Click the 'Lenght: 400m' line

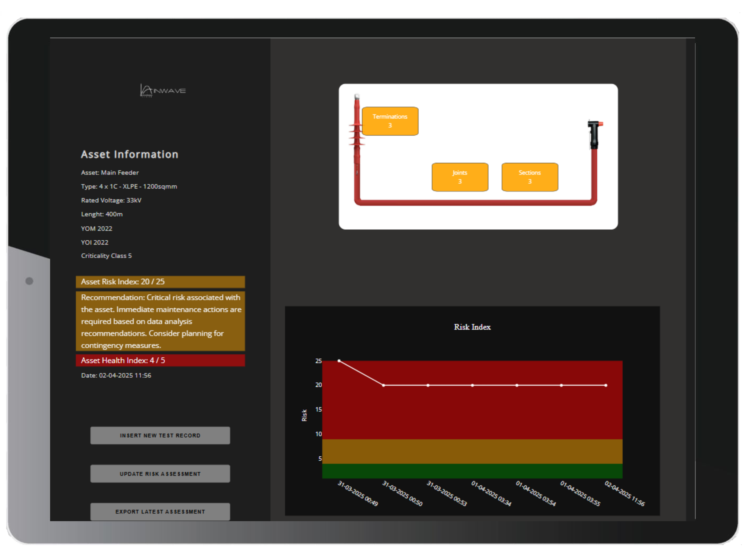[102, 214]
